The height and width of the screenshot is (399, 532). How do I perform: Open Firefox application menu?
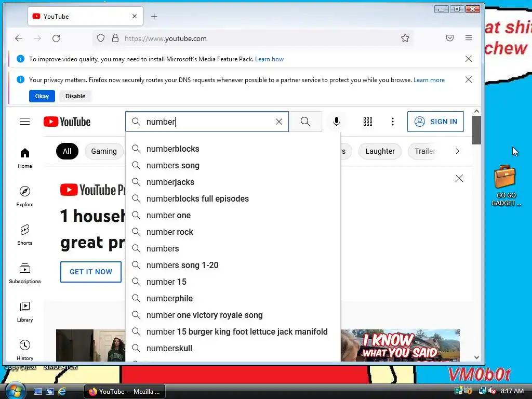click(469, 38)
